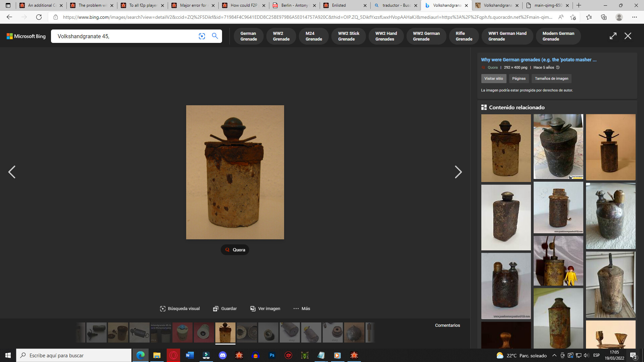Go to the next image arrow
Screen dimensions: 644x362
pyautogui.click(x=458, y=172)
